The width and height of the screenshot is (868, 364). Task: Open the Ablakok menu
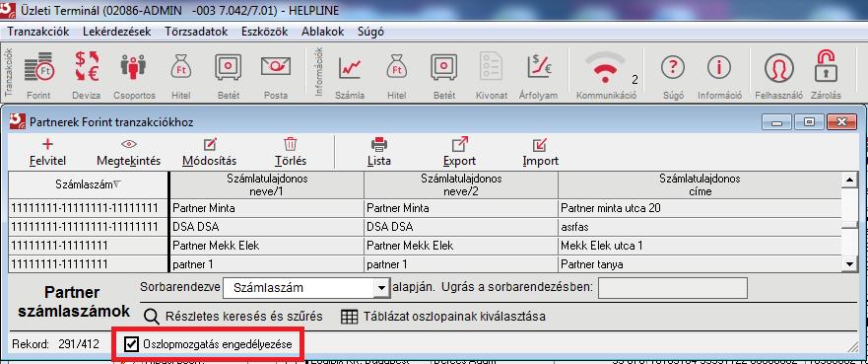click(x=323, y=32)
